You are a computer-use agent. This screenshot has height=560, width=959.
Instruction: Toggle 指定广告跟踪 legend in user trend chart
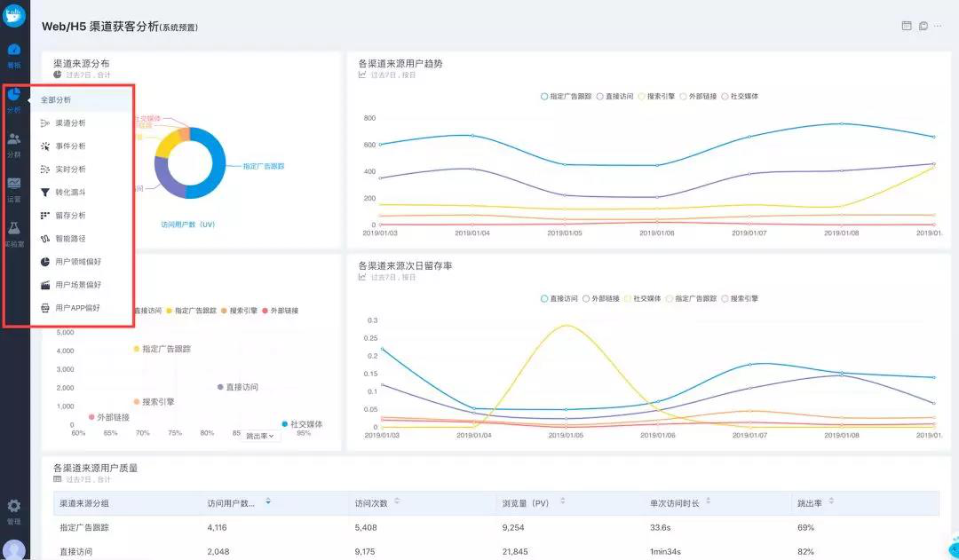point(566,96)
